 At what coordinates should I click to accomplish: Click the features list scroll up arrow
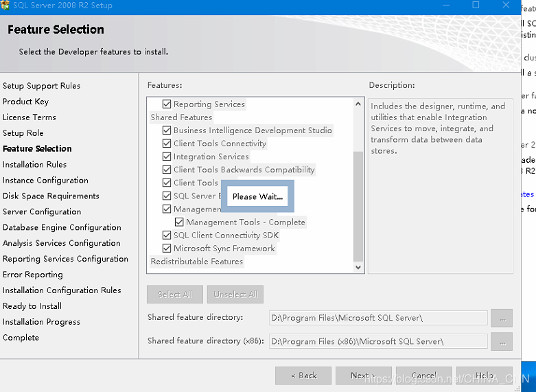pos(358,104)
